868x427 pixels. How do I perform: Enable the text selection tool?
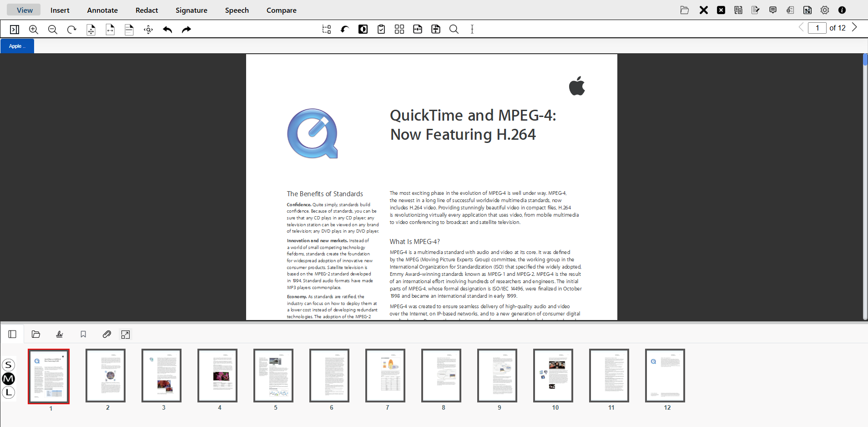[x=472, y=29]
